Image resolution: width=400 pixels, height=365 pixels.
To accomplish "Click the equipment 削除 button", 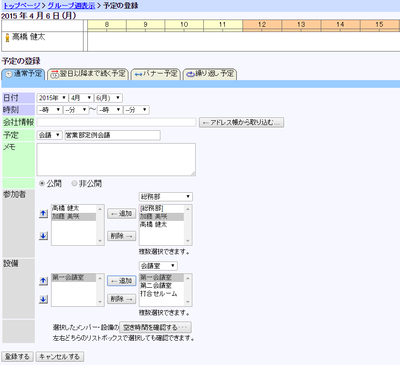I will coord(121,299).
